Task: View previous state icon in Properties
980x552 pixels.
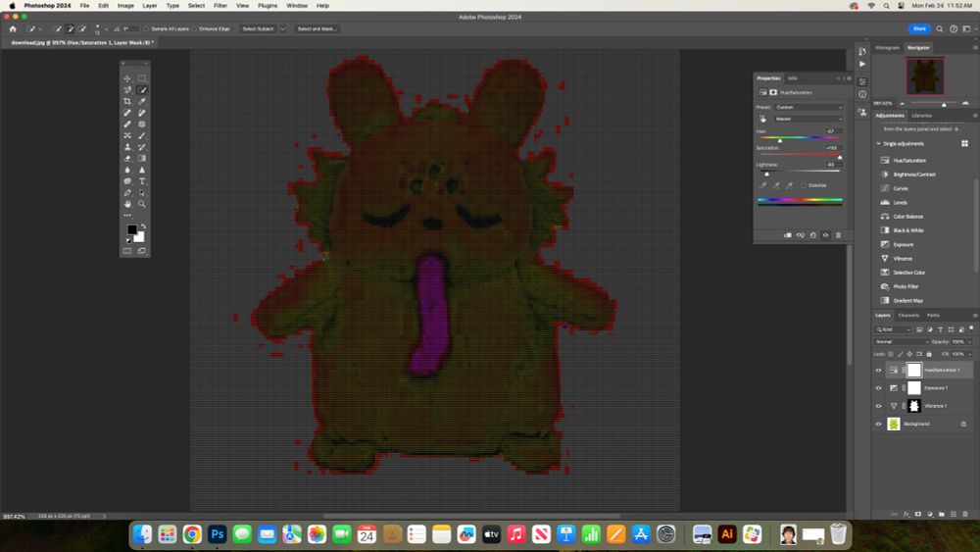Action: click(x=800, y=235)
